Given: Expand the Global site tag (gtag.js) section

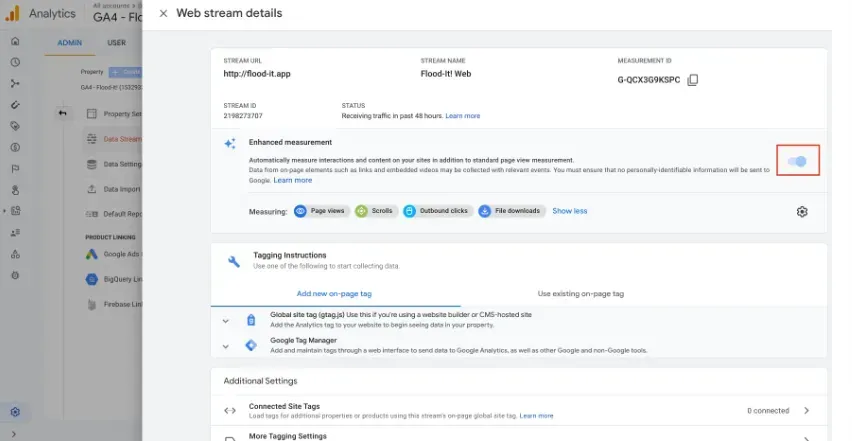Looking at the screenshot, I should (x=225, y=321).
